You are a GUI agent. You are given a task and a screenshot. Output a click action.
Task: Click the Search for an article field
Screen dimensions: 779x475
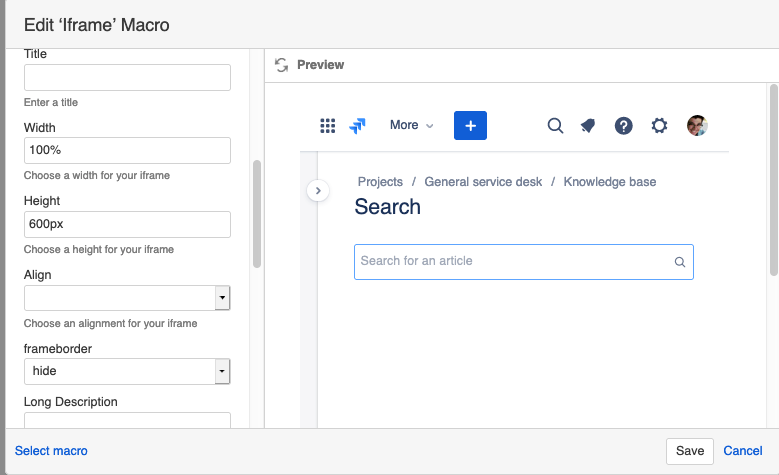(524, 262)
